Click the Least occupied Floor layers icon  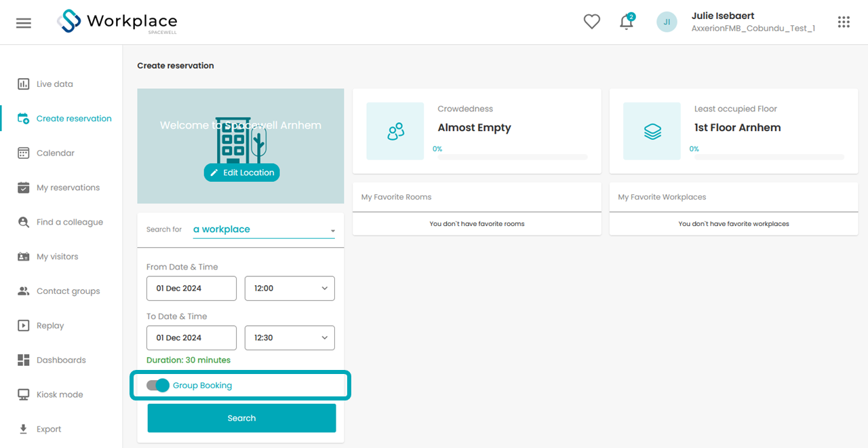652,131
